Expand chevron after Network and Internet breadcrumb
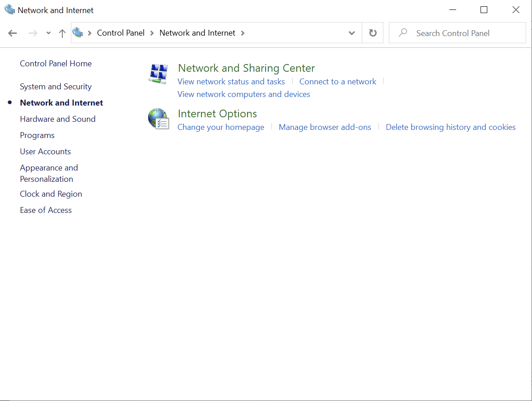 [x=243, y=33]
